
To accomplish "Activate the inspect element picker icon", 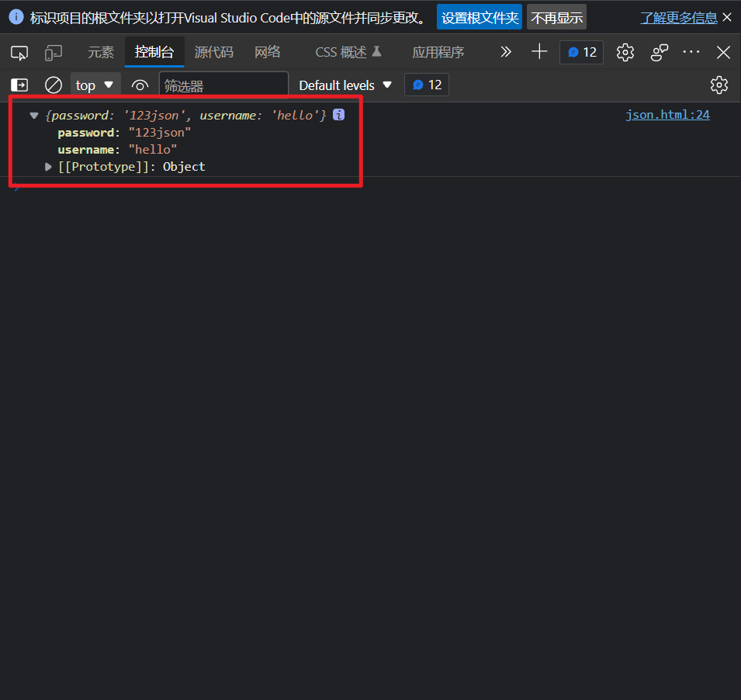I will (19, 53).
